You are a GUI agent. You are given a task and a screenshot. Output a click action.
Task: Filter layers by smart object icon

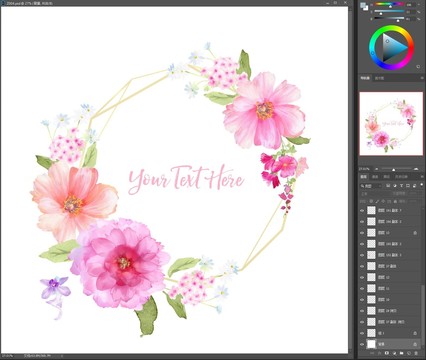414,186
